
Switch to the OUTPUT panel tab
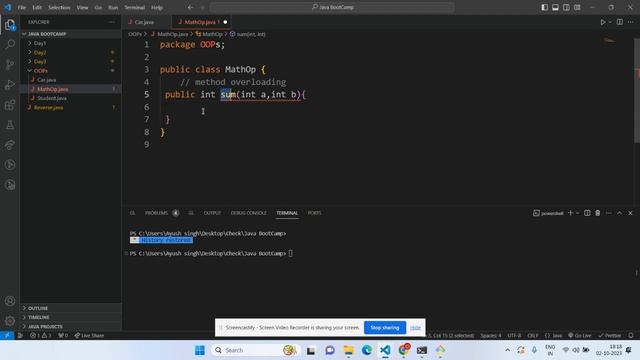[212, 213]
